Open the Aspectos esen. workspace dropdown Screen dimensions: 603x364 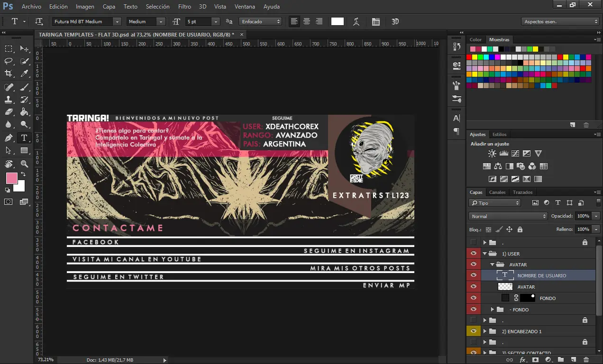[560, 21]
